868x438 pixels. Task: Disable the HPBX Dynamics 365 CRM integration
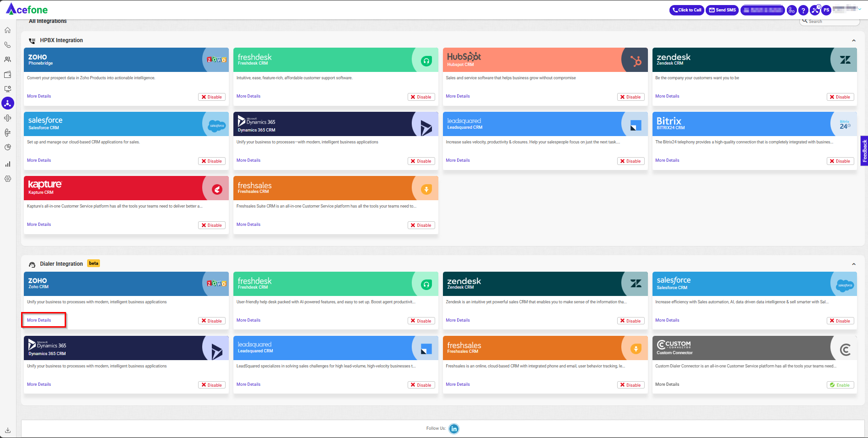pos(421,161)
